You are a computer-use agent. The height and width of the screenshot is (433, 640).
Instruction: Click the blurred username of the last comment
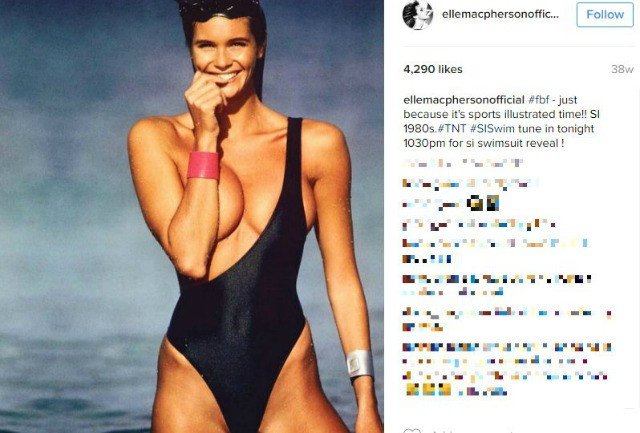(418, 347)
